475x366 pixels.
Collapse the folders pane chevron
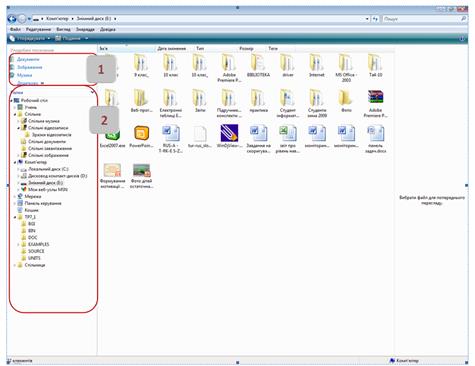point(92,92)
